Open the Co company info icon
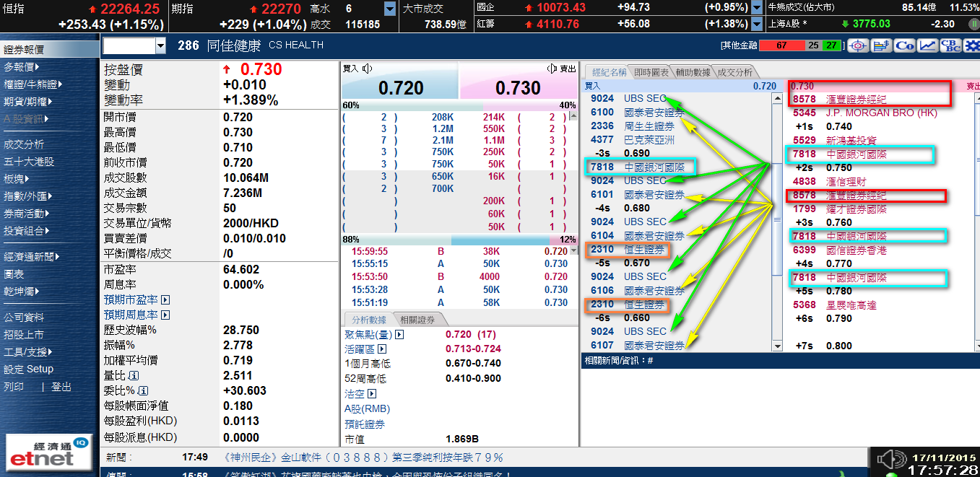The height and width of the screenshot is (477, 980). [x=904, y=45]
